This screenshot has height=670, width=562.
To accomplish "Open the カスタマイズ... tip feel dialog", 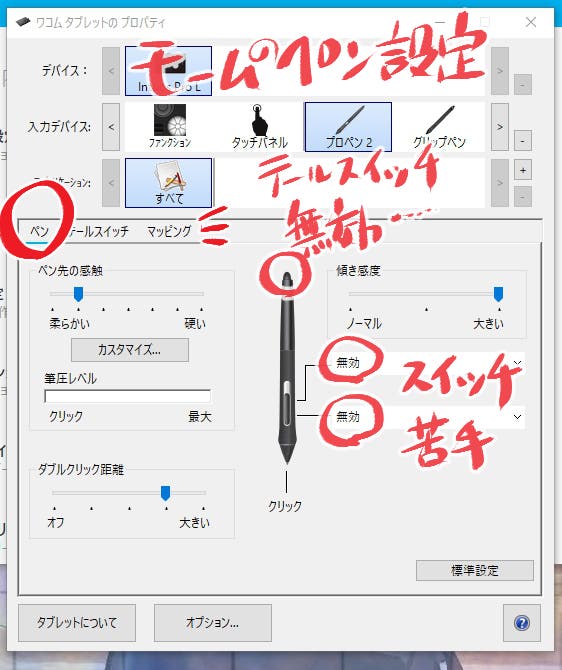I will point(129,350).
